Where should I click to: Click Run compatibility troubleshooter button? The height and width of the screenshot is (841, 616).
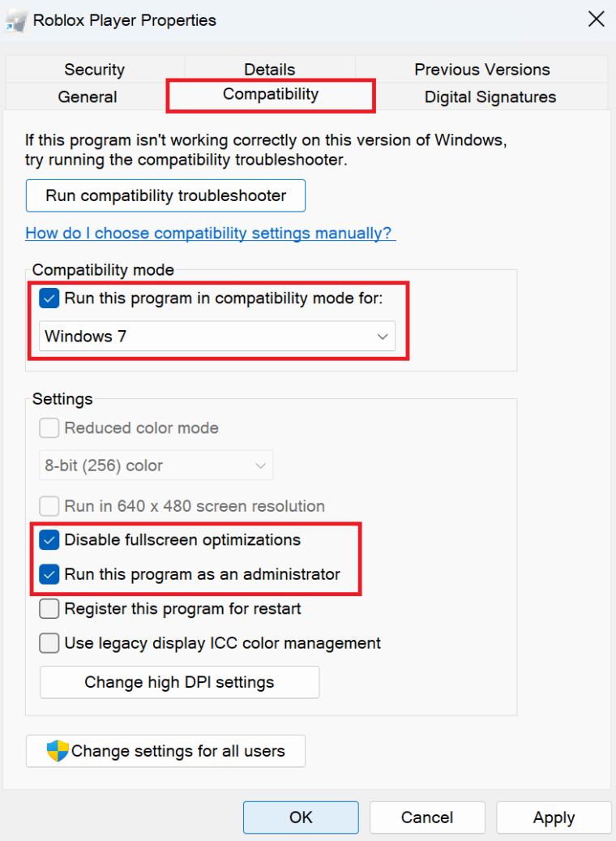165,195
